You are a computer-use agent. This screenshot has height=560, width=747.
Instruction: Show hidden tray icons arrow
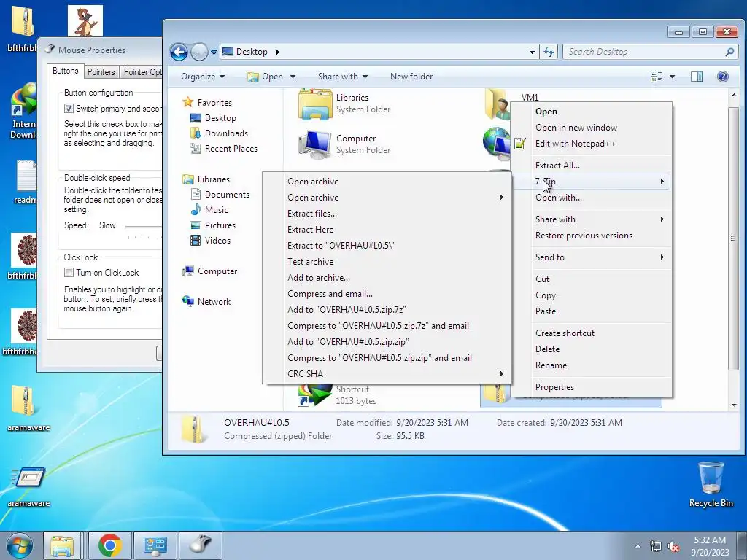pos(638,546)
